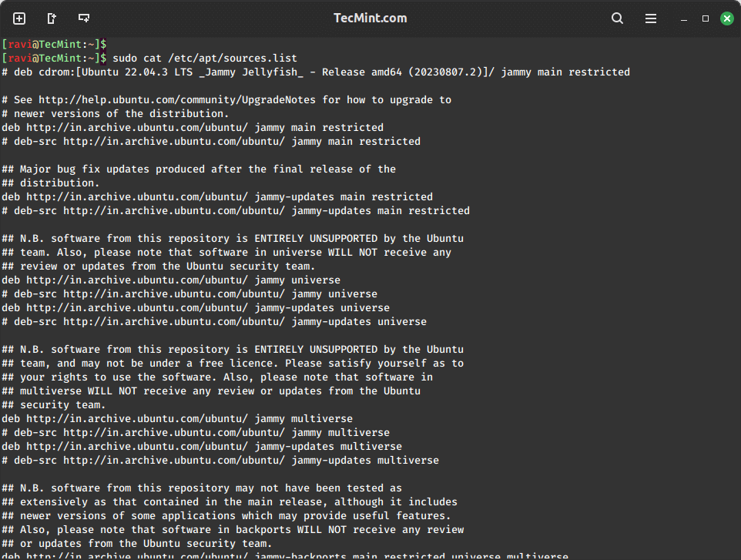Open the hamburger menu for terminal options

(x=652, y=18)
